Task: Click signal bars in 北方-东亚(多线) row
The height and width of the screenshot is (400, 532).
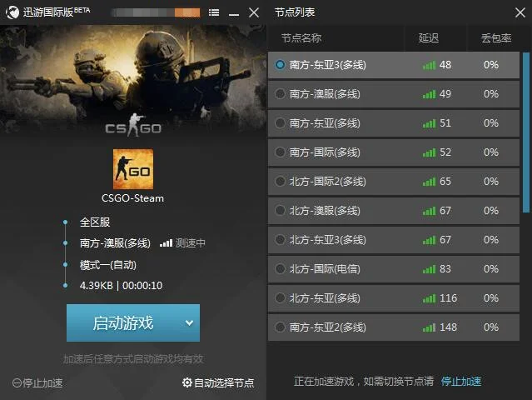Action: tap(430, 298)
